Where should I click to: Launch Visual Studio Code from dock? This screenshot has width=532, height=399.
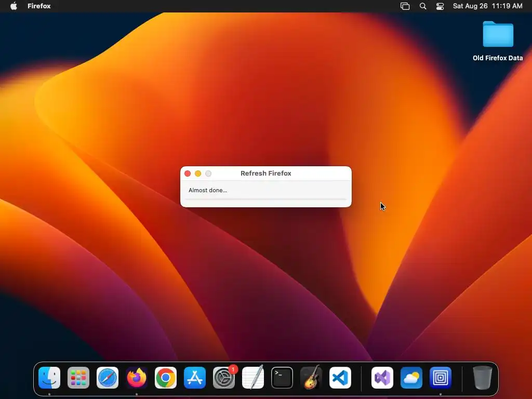pos(340,378)
